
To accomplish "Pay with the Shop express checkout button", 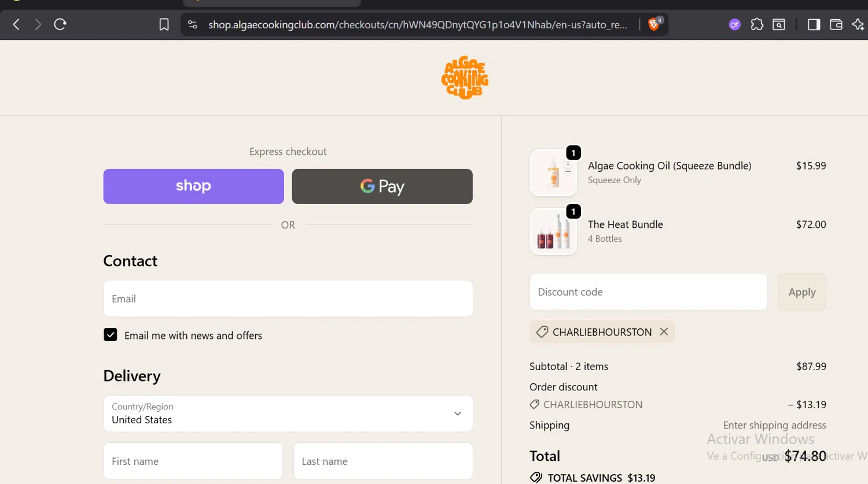I will tap(193, 186).
